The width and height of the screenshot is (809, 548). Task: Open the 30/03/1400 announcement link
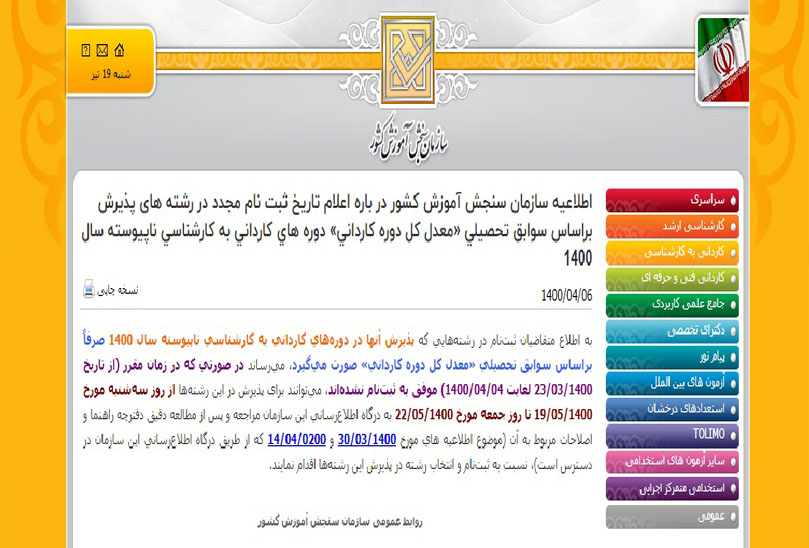(367, 440)
